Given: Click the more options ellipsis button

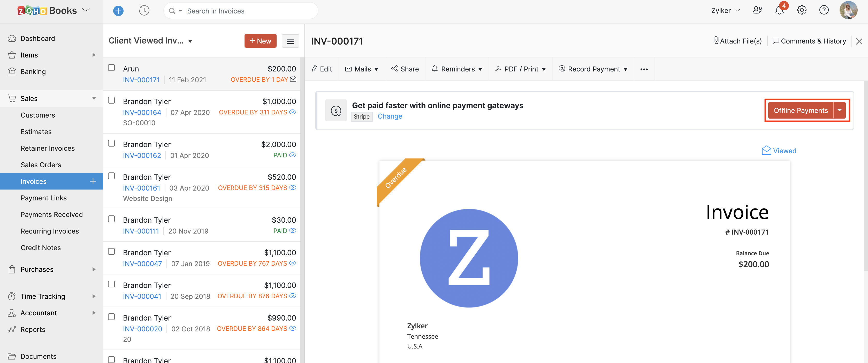Looking at the screenshot, I should pyautogui.click(x=644, y=69).
